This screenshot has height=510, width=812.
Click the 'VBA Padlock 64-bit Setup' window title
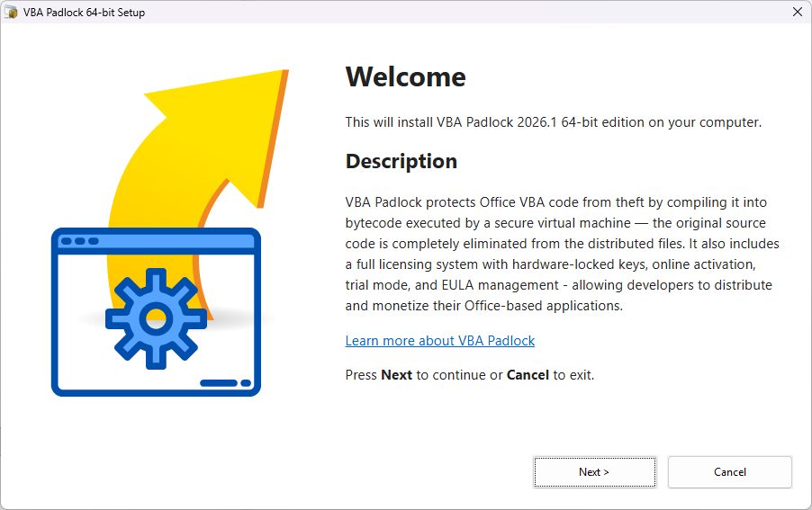coord(84,13)
